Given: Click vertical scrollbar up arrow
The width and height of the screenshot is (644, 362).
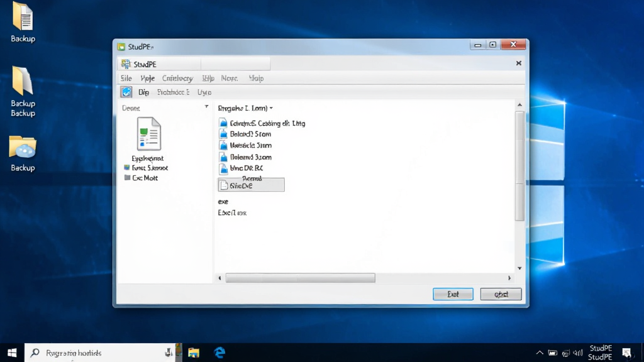Looking at the screenshot, I should point(519,105).
